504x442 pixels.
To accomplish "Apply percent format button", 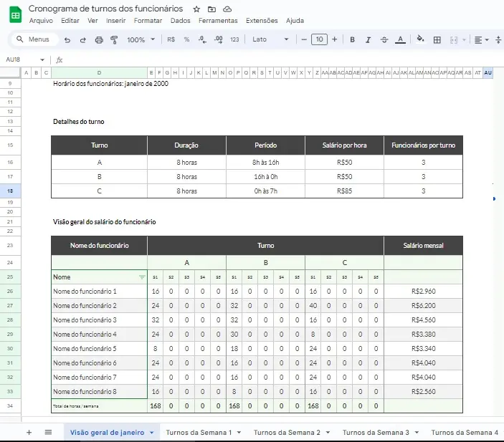I will pos(186,39).
